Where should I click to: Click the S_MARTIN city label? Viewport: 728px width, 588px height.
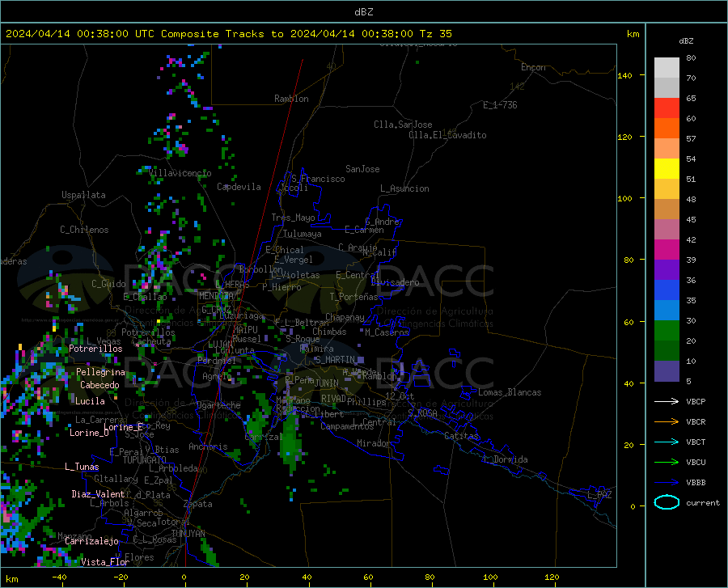[x=335, y=360]
